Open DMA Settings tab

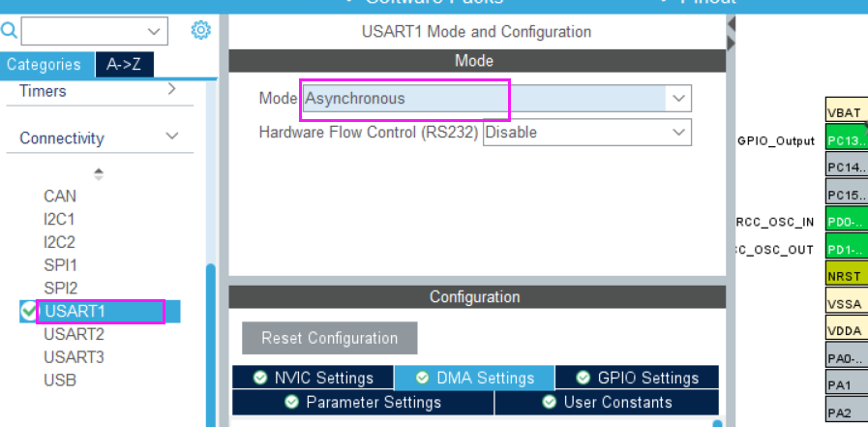click(474, 378)
